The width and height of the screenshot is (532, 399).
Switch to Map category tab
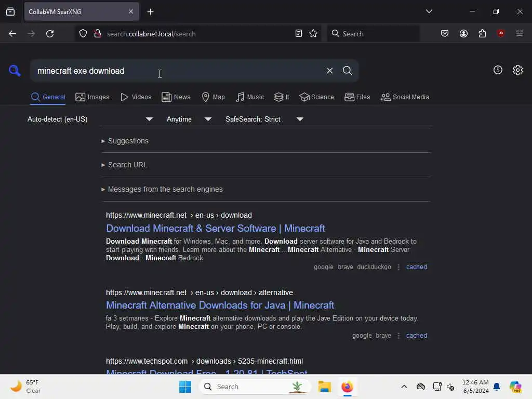[x=214, y=97]
